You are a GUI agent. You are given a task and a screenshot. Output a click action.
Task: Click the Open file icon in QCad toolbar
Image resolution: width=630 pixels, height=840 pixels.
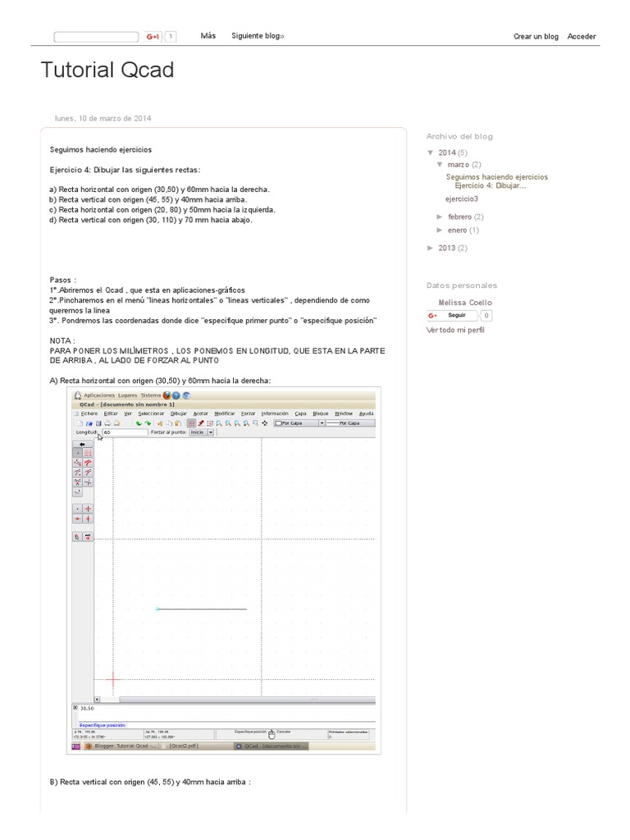[89, 423]
